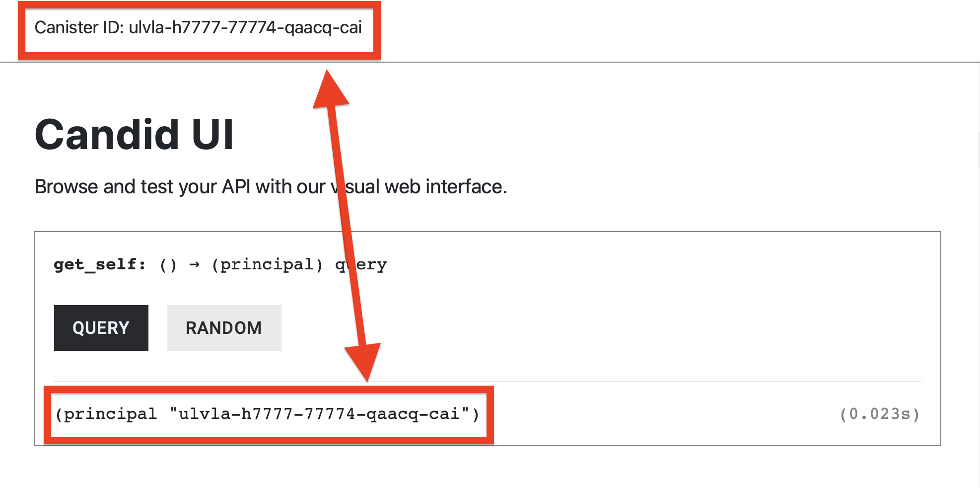This screenshot has width=980, height=488.
Task: Select ulvla-h7777-77774-qaacq-cai in the header
Action: point(246,28)
